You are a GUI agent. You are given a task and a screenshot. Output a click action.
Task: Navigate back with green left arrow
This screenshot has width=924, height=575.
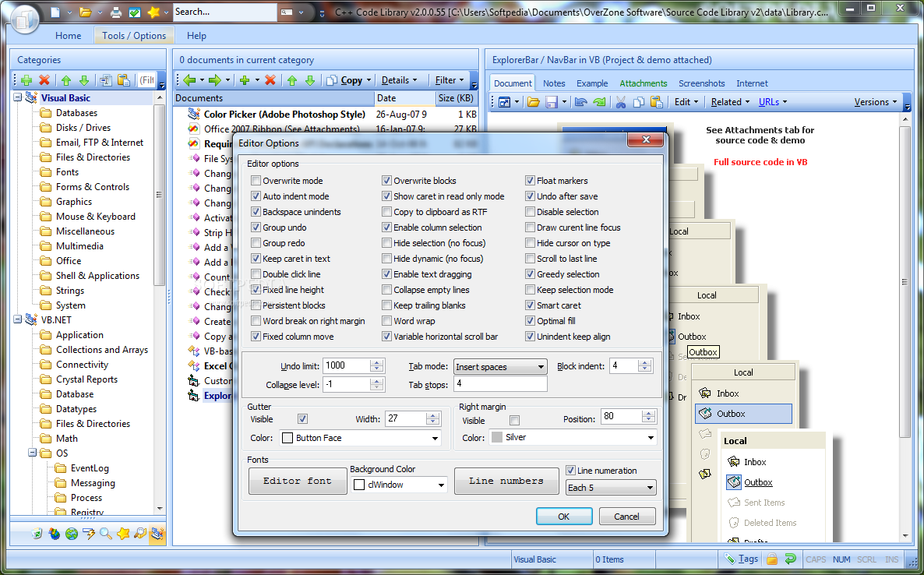tap(189, 80)
